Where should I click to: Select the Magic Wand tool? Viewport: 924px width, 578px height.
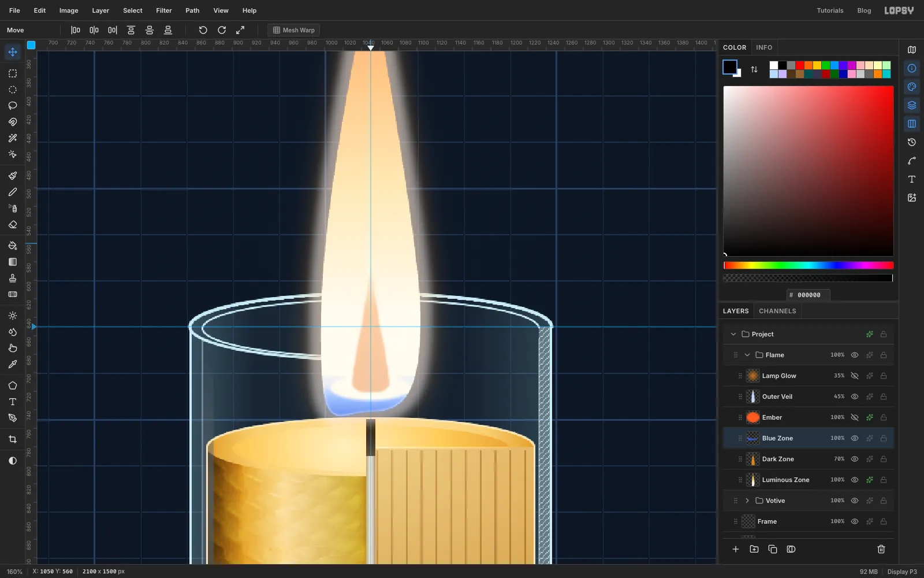coord(13,138)
